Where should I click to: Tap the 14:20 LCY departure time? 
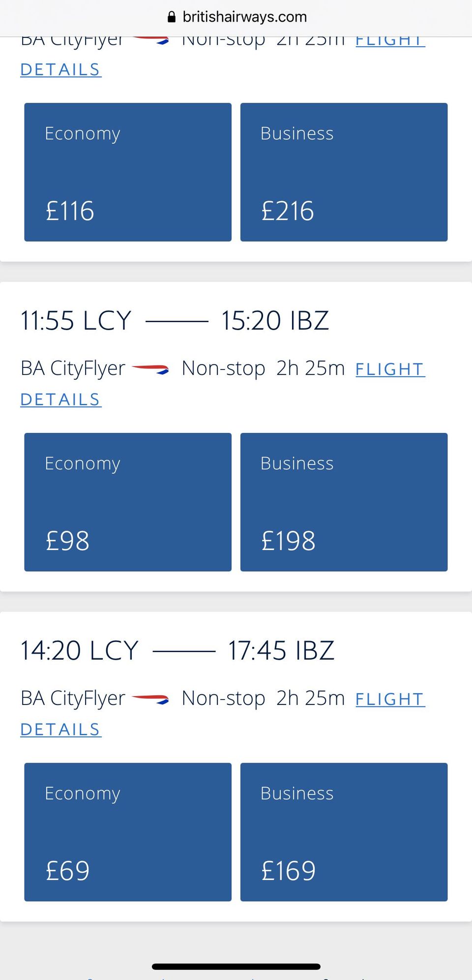79,650
